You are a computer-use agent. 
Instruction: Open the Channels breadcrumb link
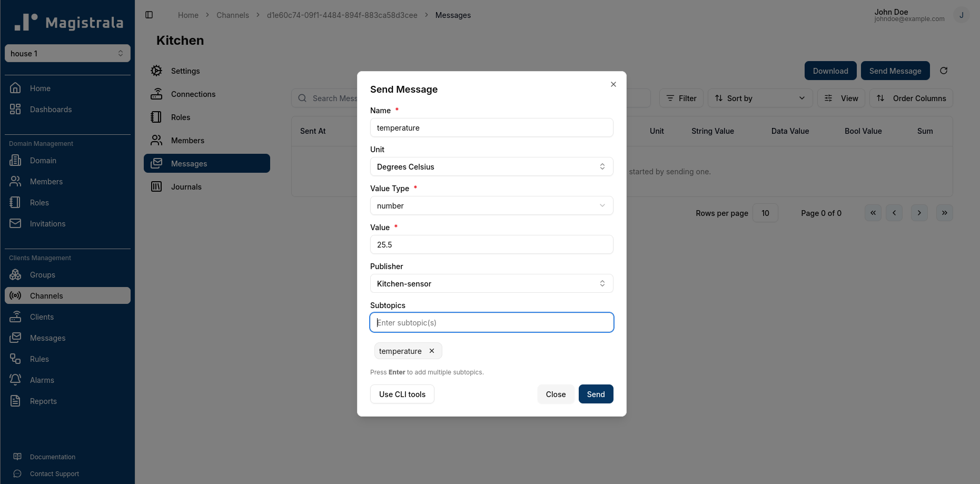tap(232, 15)
